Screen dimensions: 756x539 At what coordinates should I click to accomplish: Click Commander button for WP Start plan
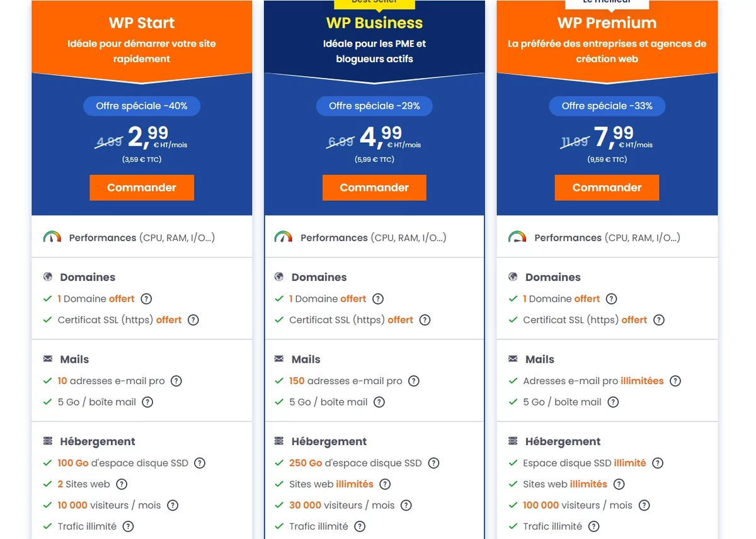142,188
